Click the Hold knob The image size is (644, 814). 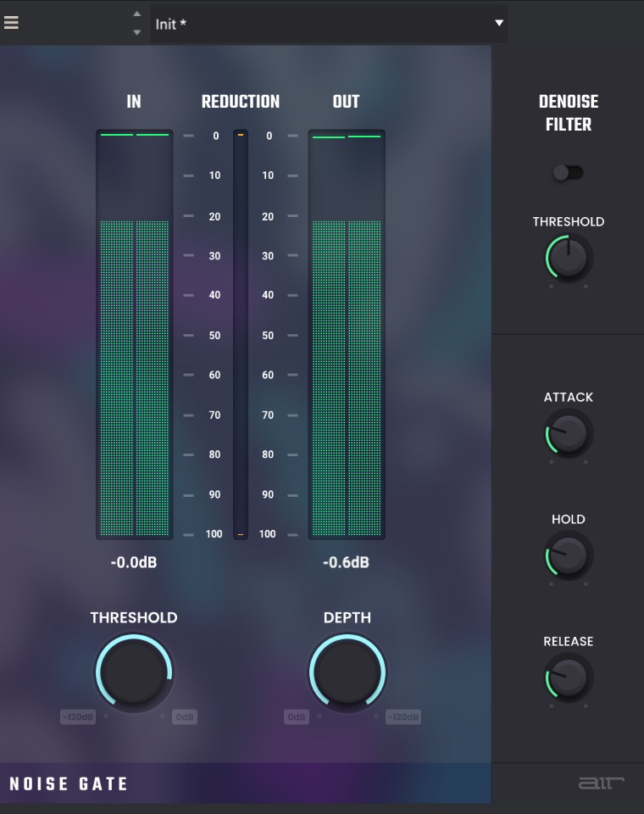click(569, 556)
